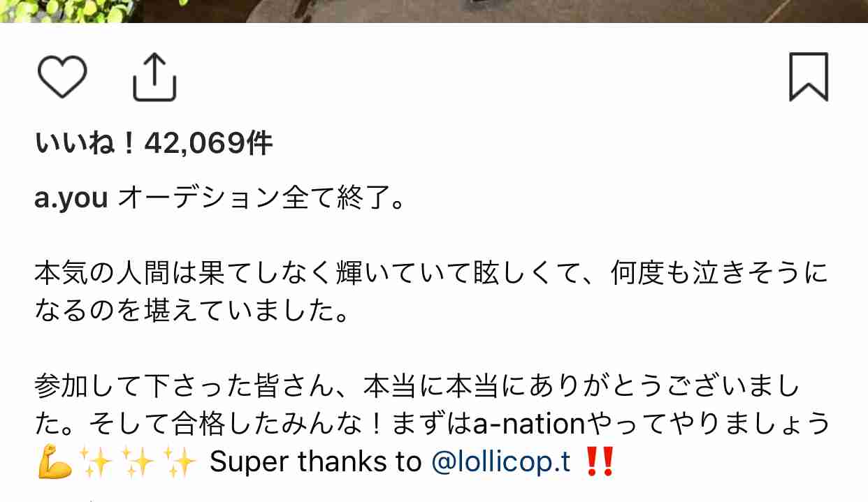Image resolution: width=868 pixels, height=502 pixels.
Task: Tap the flexed bicep emoji
Action: pyautogui.click(x=55, y=462)
